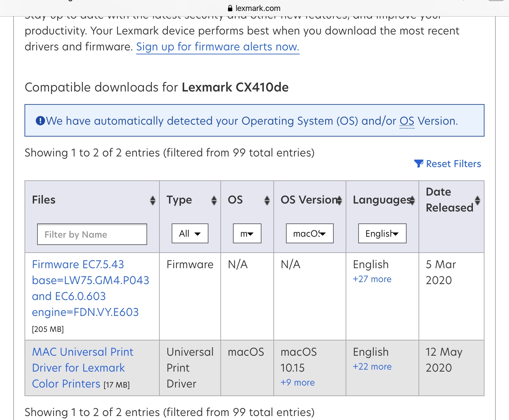Show '+22 more' languages for the Mac driver
The image size is (509, 420).
tap(372, 367)
